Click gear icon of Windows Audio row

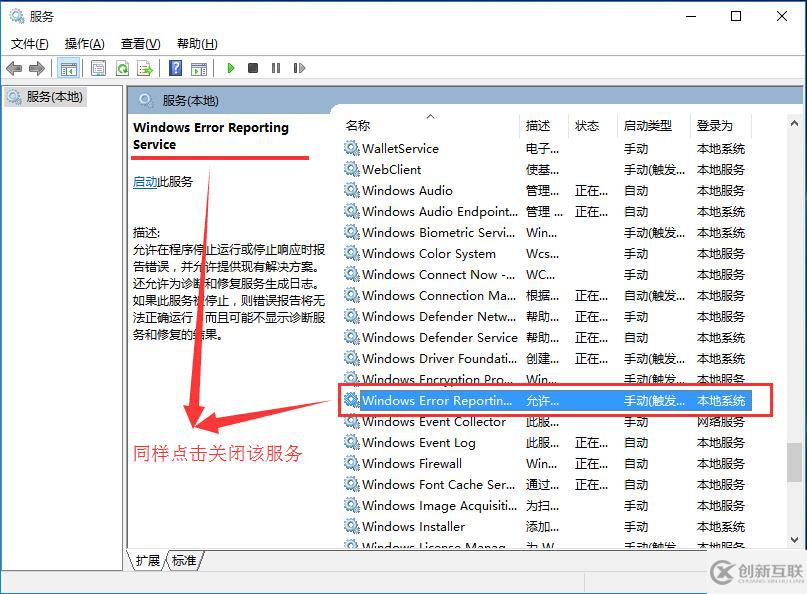pyautogui.click(x=352, y=190)
